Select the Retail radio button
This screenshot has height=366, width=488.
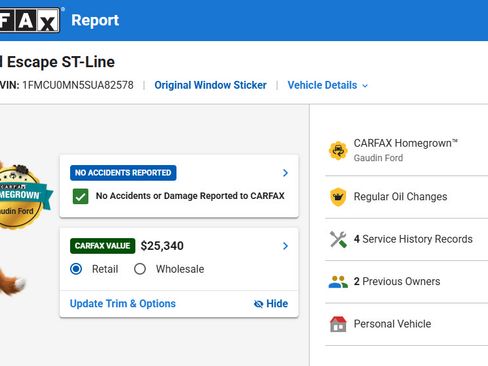pyautogui.click(x=76, y=269)
